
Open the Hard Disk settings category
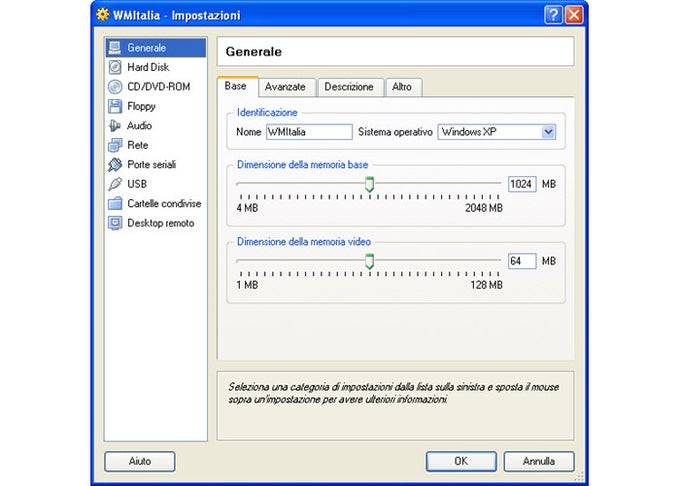156,67
